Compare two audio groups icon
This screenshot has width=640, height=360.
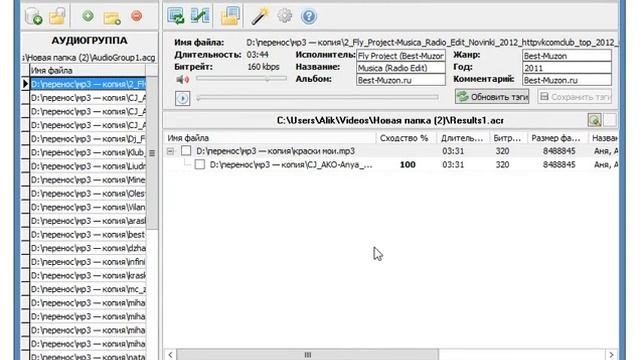200,16
